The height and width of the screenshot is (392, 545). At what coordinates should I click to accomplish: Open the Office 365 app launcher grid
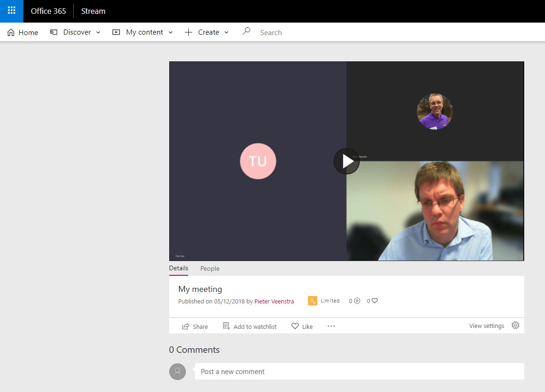pyautogui.click(x=12, y=11)
